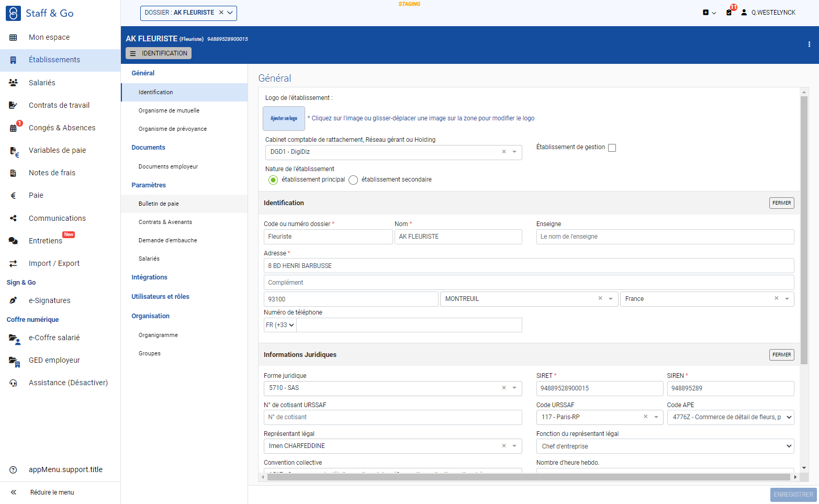Image resolution: width=819 pixels, height=504 pixels.
Task: Click the horizontal scrollbar of the form
Action: 529,477
